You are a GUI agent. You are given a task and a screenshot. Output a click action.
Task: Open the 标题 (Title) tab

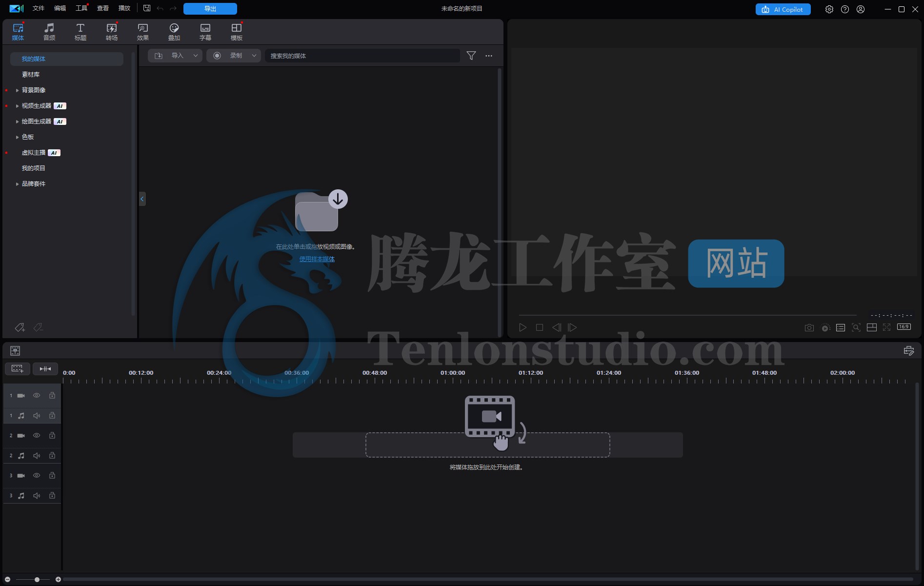(x=80, y=32)
